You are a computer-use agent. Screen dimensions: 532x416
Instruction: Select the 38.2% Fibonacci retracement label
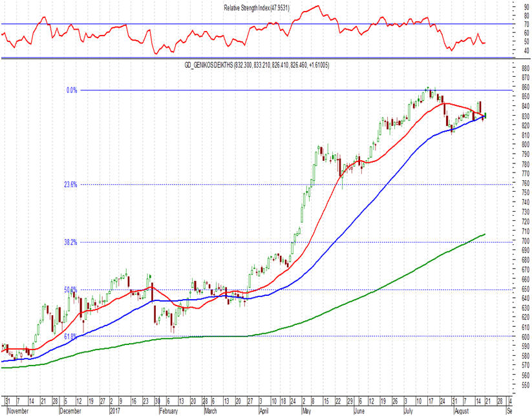70,242
